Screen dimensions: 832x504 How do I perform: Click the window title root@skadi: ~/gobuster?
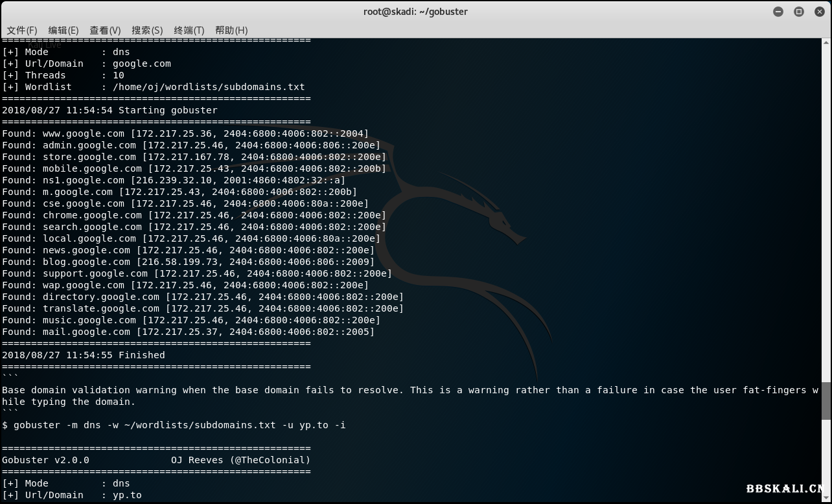click(415, 12)
